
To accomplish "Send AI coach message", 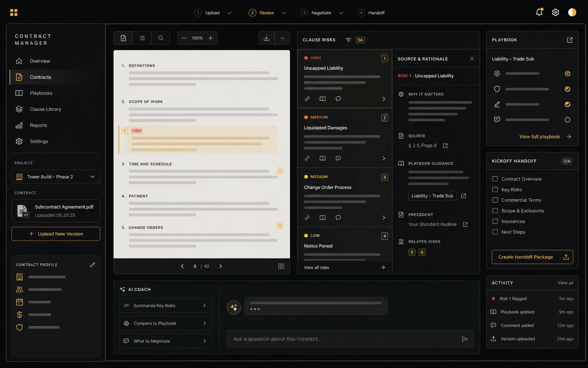I will click(465, 339).
